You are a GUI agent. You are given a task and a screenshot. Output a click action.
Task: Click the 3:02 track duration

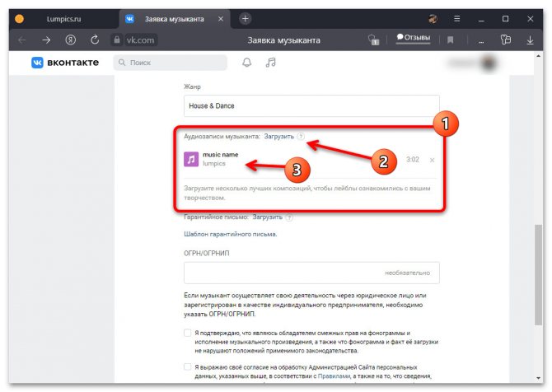click(413, 160)
